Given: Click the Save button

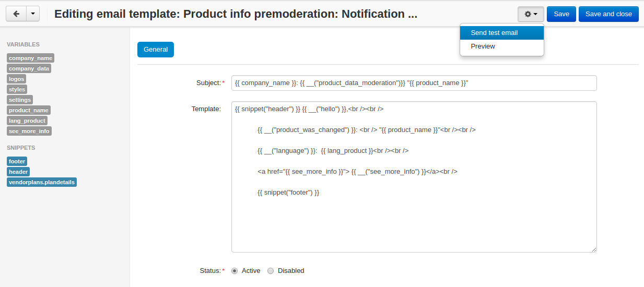Looking at the screenshot, I should pyautogui.click(x=561, y=14).
